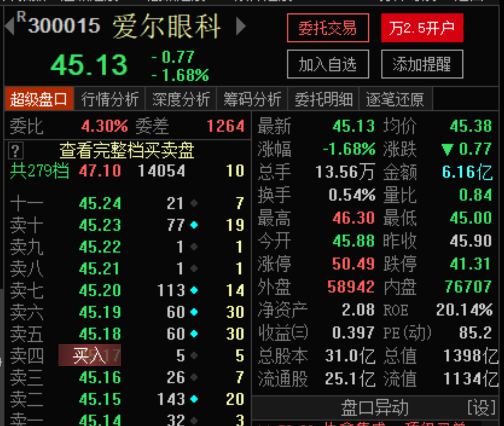Open the 逐笔还原 tab
This screenshot has width=504, height=426.
tap(396, 99)
